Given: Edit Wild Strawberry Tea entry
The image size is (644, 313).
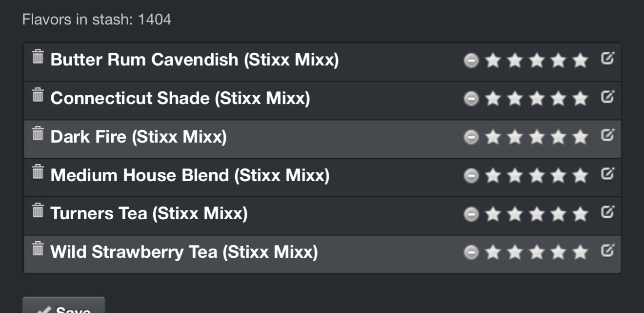Looking at the screenshot, I should 607,250.
